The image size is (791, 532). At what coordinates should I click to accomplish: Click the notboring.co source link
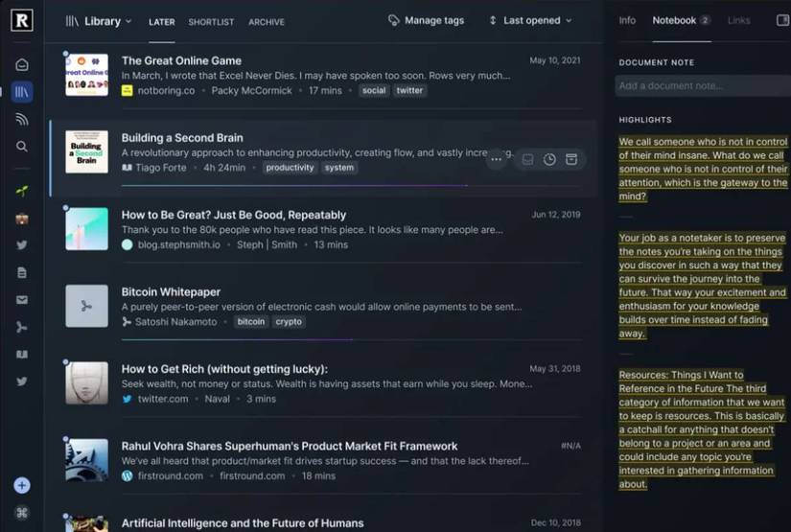point(167,90)
